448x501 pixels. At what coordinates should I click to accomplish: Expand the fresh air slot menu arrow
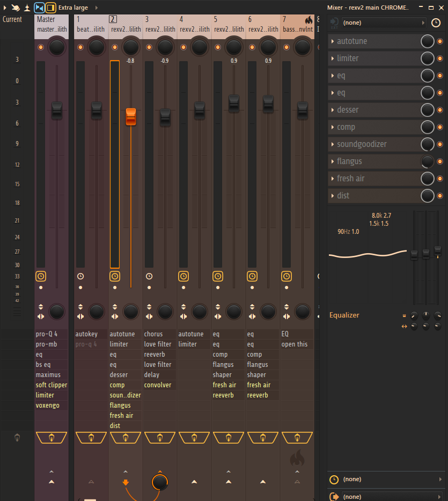tap(333, 179)
